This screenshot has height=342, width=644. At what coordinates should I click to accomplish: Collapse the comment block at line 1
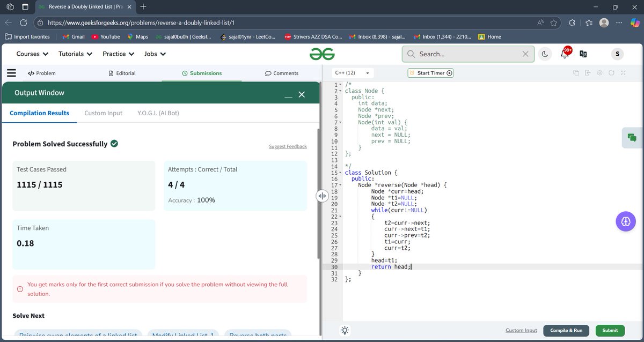tap(340, 85)
